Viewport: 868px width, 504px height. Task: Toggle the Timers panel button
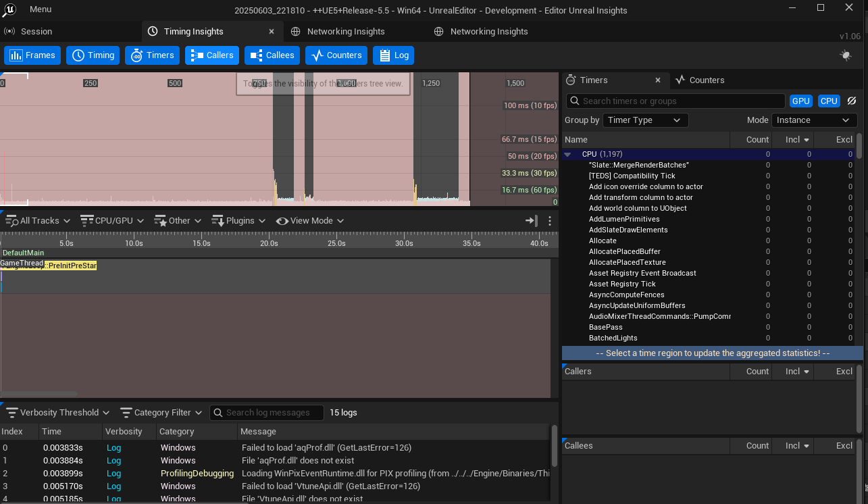coord(152,55)
